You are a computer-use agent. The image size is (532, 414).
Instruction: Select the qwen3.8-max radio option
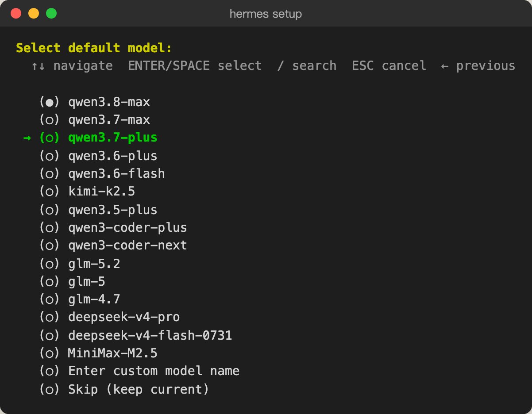pos(95,102)
